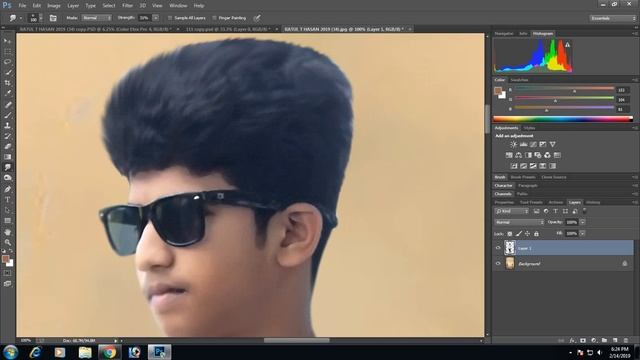Viewport: 640px width, 360px height.
Task: Open the Essentials workspace dropdown
Action: 612,18
